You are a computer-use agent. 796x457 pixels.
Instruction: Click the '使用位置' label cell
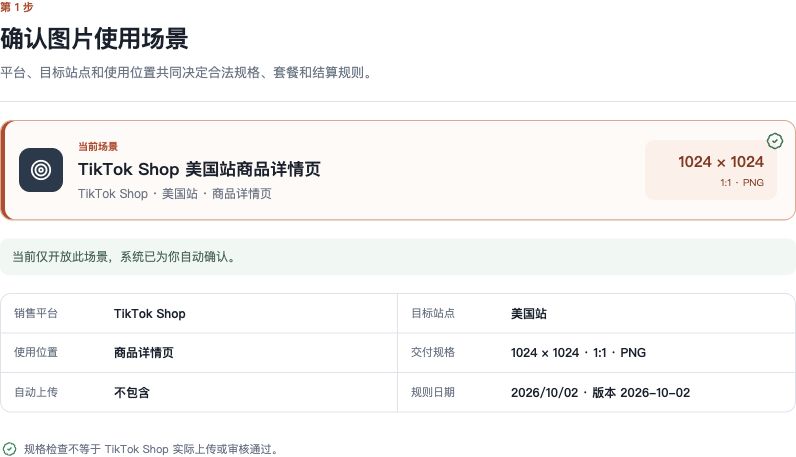coord(36,352)
